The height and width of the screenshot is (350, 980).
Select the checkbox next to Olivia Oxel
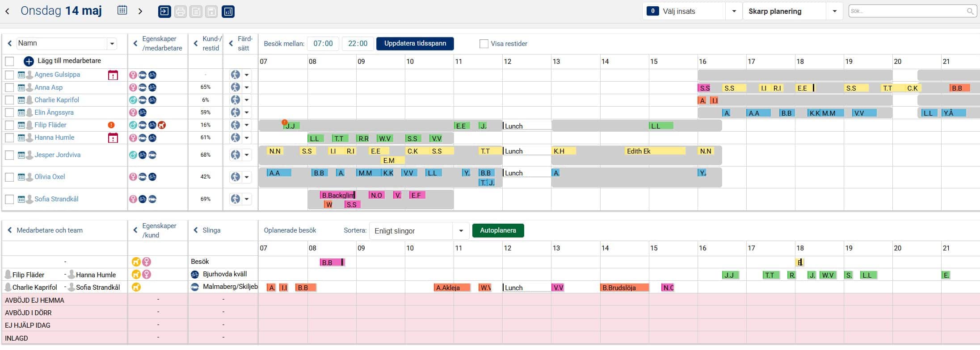click(9, 177)
